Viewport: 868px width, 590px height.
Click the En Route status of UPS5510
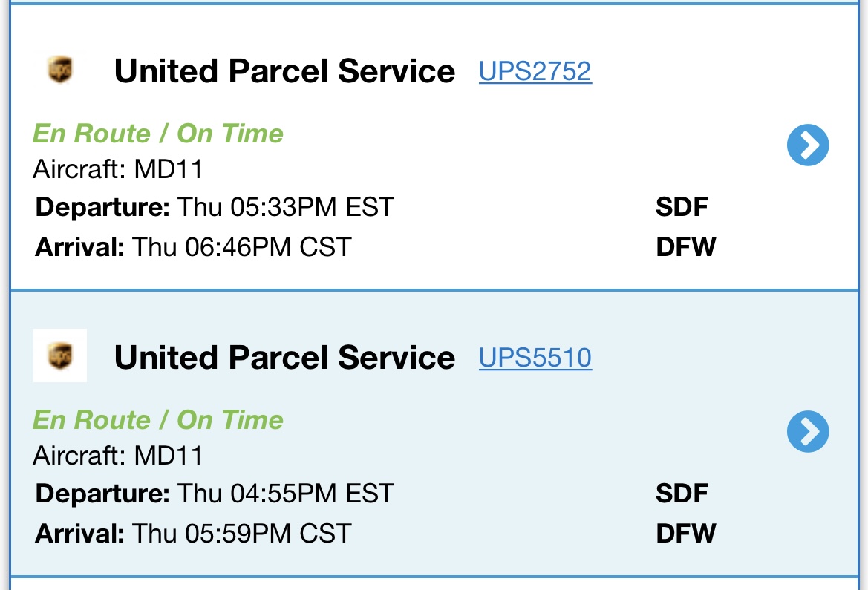[x=157, y=420]
